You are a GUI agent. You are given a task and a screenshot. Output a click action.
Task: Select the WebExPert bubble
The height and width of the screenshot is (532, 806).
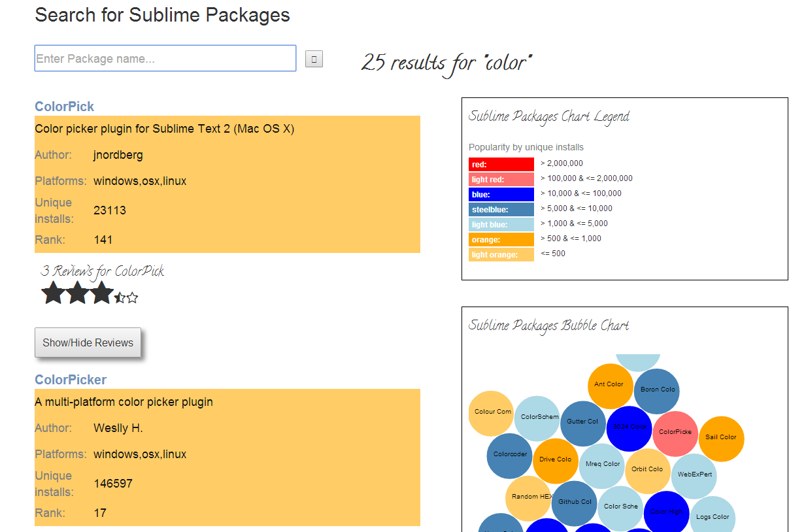pyautogui.click(x=694, y=476)
